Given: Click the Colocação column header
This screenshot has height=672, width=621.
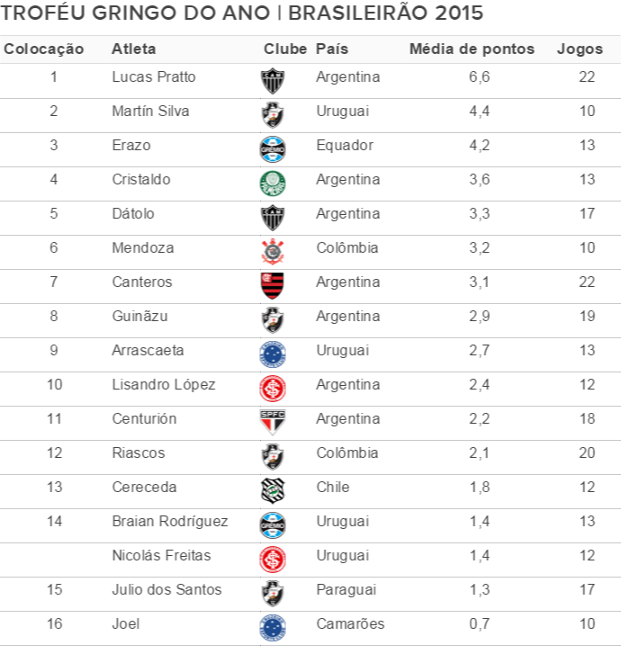Looking at the screenshot, I should [x=44, y=49].
